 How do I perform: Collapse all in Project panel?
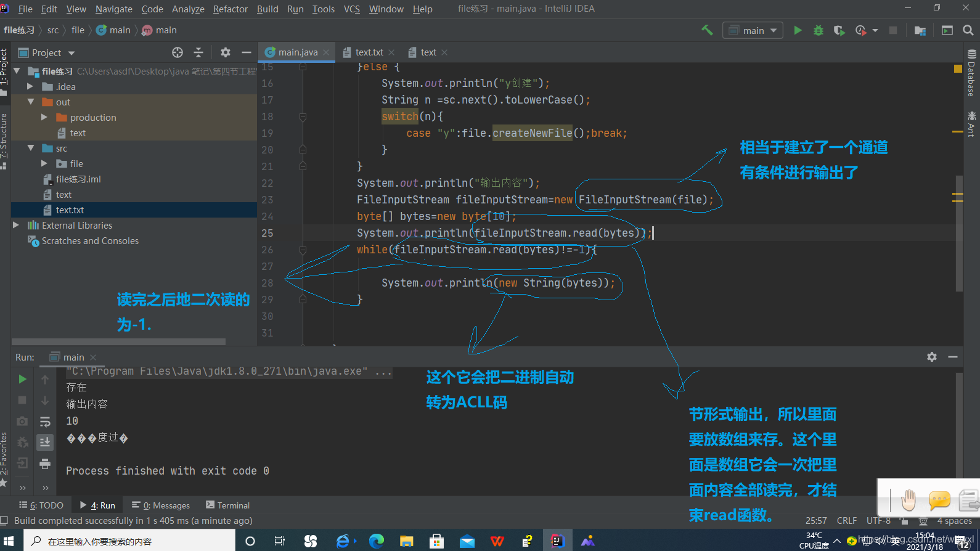coord(198,52)
